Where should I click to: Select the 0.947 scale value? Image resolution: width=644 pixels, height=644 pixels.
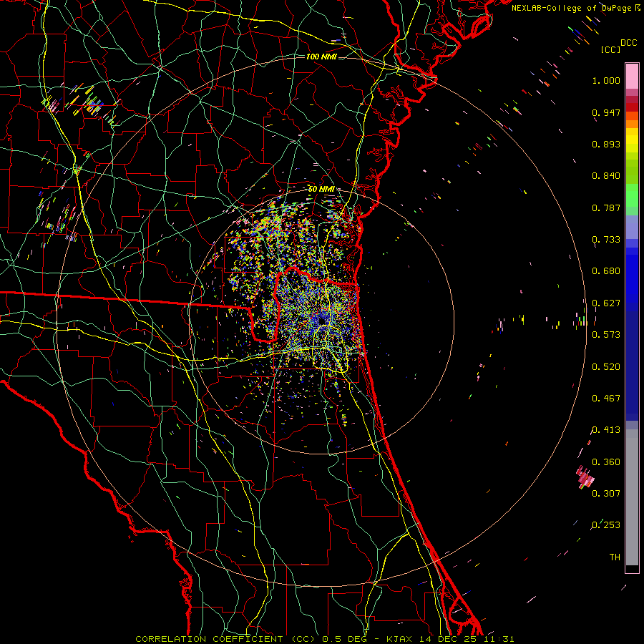click(606, 112)
